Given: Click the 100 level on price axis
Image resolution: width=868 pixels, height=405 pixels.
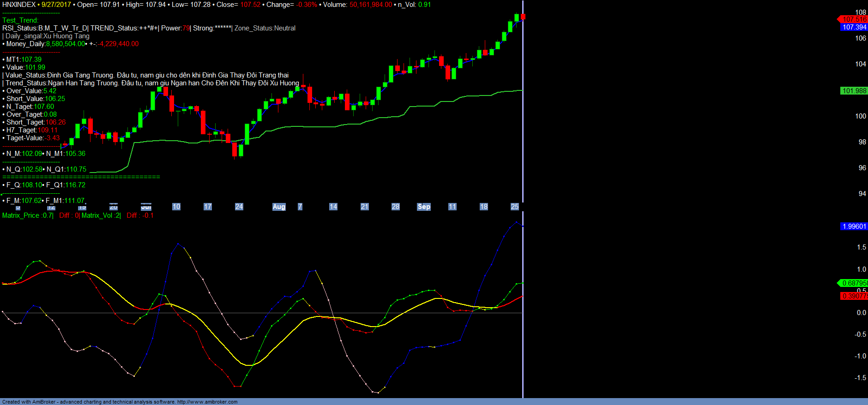Looking at the screenshot, I should coord(861,116).
